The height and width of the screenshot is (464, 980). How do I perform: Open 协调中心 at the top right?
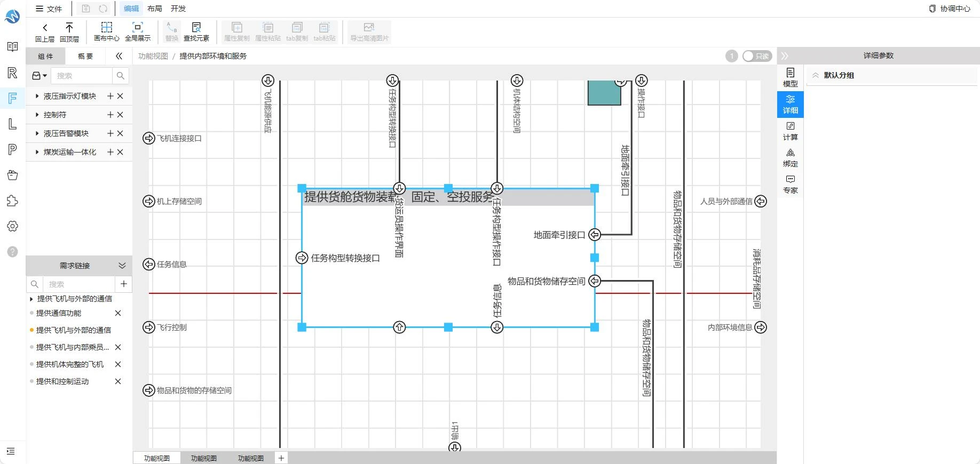(950, 9)
